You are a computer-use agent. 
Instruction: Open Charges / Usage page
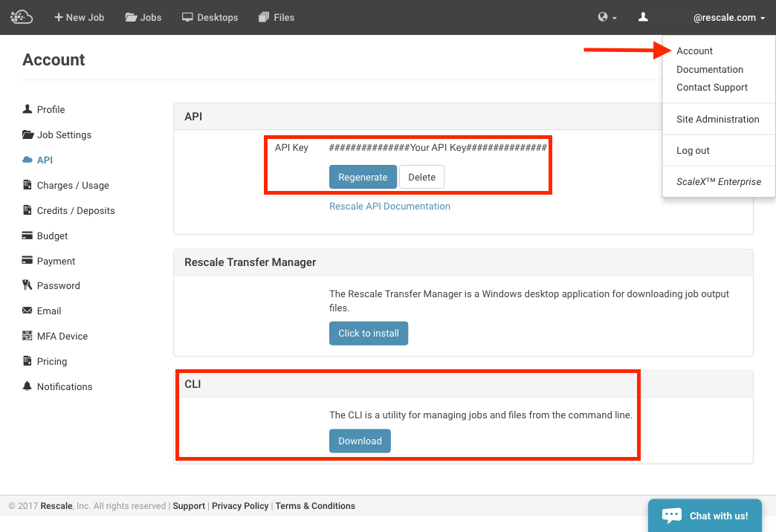(73, 185)
